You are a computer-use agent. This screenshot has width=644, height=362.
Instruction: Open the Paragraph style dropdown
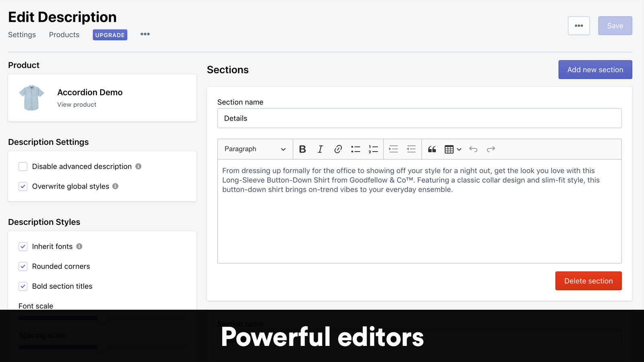pos(254,149)
